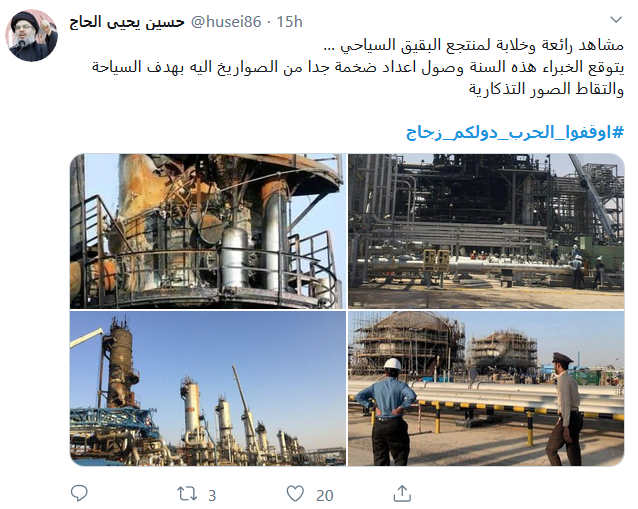View the burnt tower platform photo
The image size is (638, 509).
(208, 231)
